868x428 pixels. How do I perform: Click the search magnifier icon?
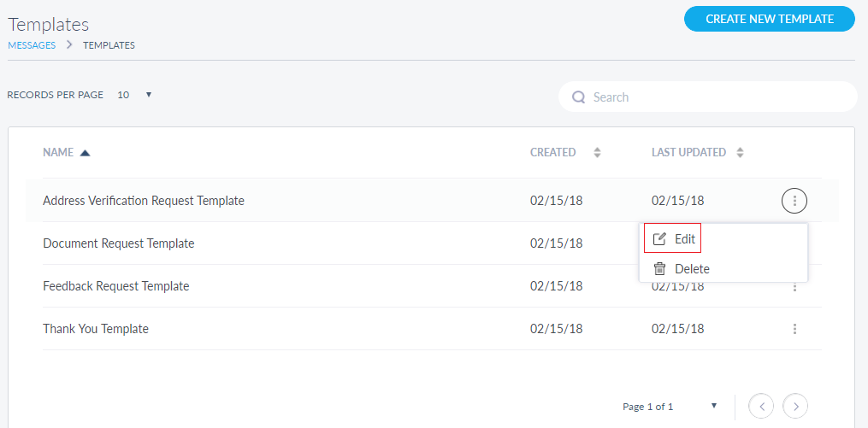pyautogui.click(x=579, y=97)
